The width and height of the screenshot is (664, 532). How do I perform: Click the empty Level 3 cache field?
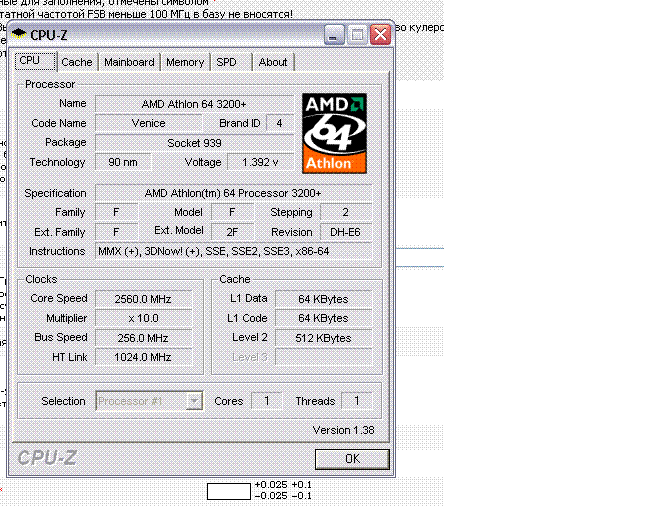[x=324, y=357]
